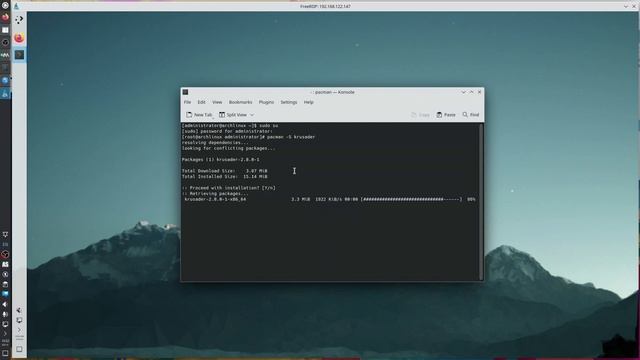Click the blue chat tray icon

tap(5, 294)
